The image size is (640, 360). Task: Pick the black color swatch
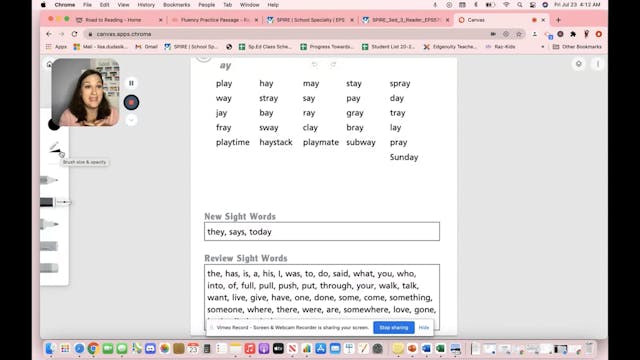(x=54, y=124)
